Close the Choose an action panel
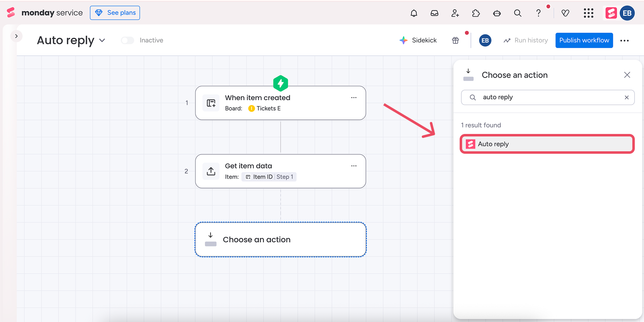This screenshot has height=322, width=644. click(x=627, y=75)
